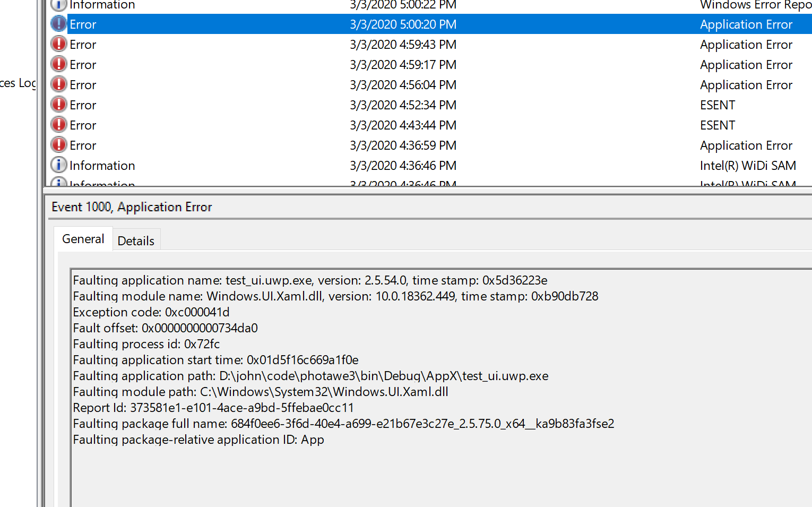The image size is (812, 507).
Task: Click the faulting application path line in the description
Action: click(310, 375)
